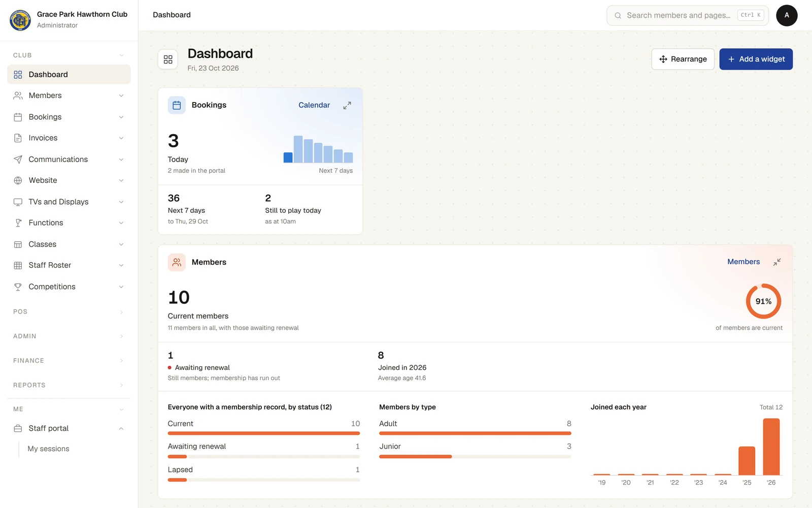Click the TVs and Displays monitor icon
Screen dimensions: 812x508
[x=18, y=202]
